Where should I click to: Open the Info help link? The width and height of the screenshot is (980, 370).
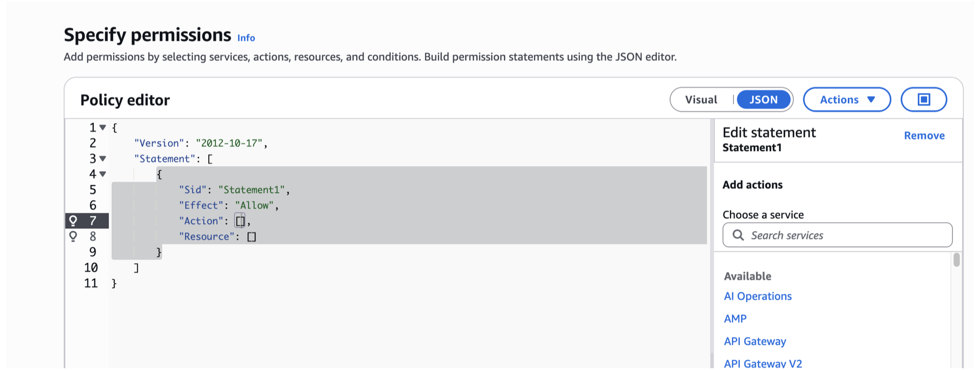(246, 37)
